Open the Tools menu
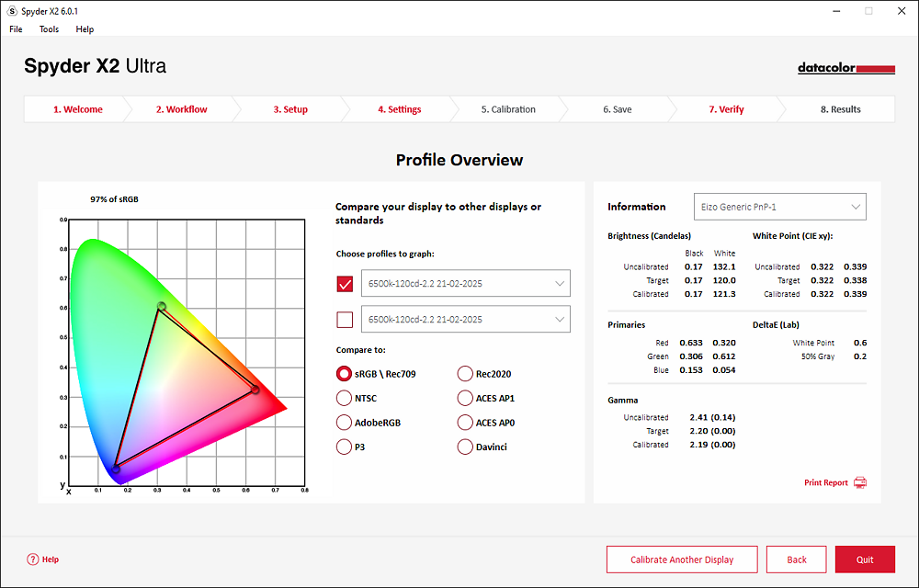The image size is (919, 588). coord(49,28)
